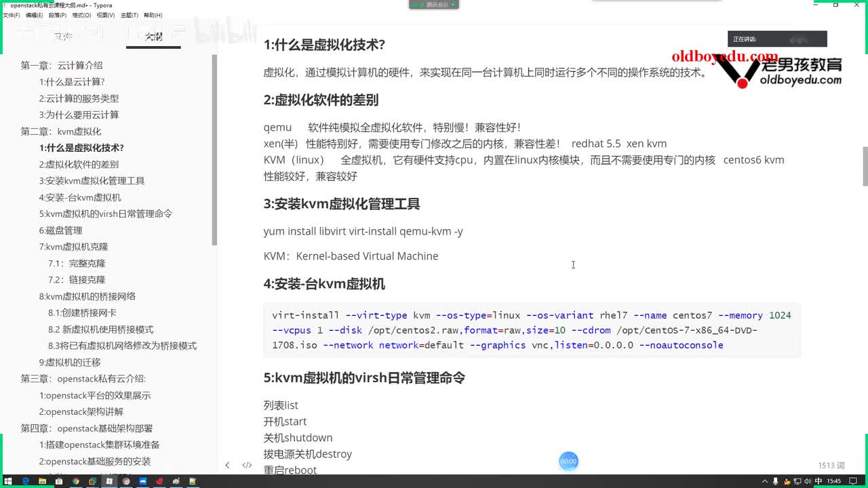Jump to outline item 1:什么是云计算?
The height and width of the screenshot is (488, 868).
[x=72, y=82]
